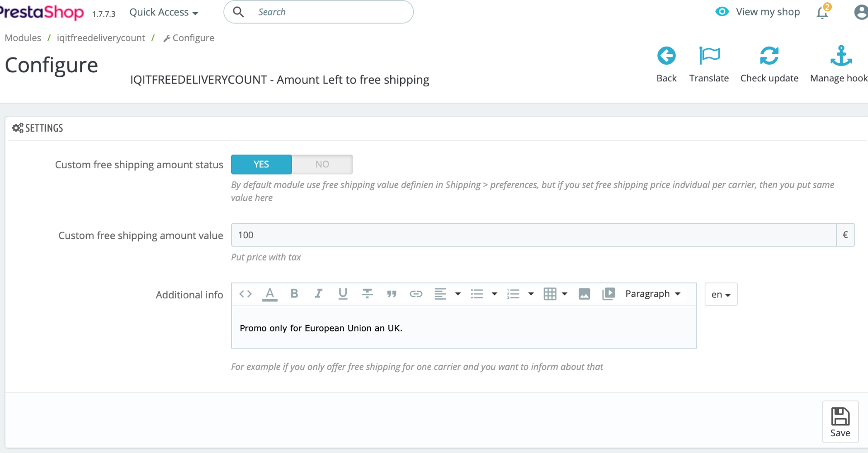Screen dimensions: 868x453
Task: Go to Modules breadcrumb
Action: pos(23,38)
